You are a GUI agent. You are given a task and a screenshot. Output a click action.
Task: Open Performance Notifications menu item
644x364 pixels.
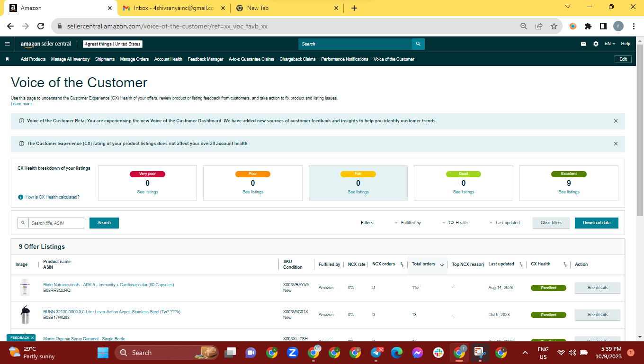(344, 59)
